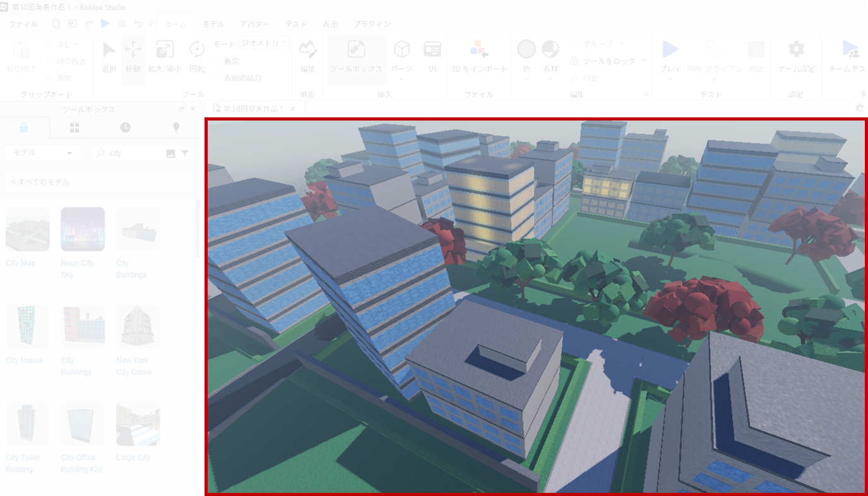Open the ファイル menu
The width and height of the screenshot is (868, 496).
[23, 24]
